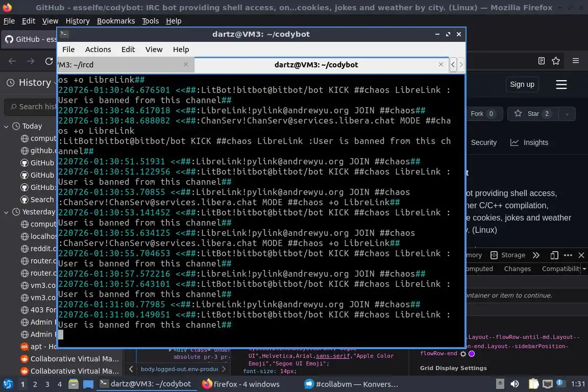Open the removable media eject tray icon

coord(500,384)
